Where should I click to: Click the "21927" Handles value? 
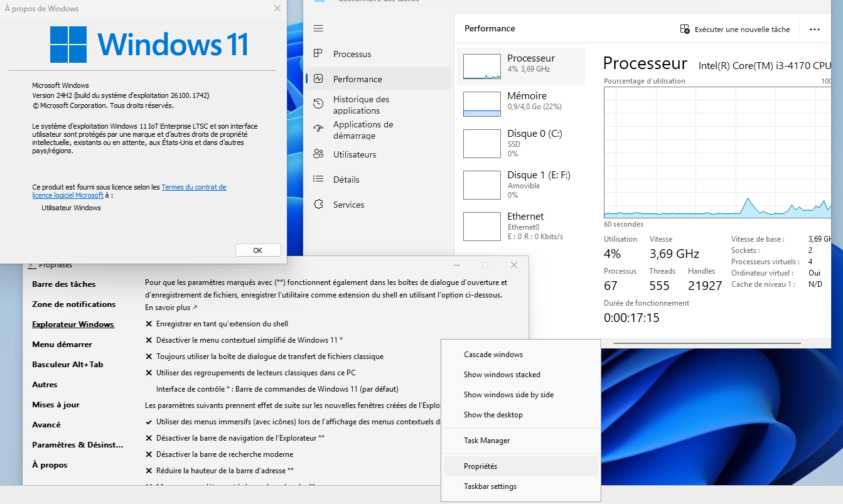pyautogui.click(x=705, y=286)
